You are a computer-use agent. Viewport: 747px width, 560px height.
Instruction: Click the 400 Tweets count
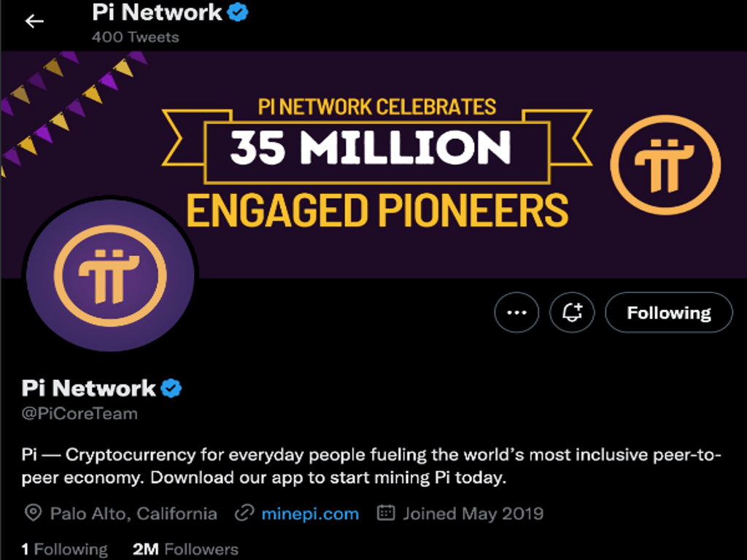tap(135, 36)
